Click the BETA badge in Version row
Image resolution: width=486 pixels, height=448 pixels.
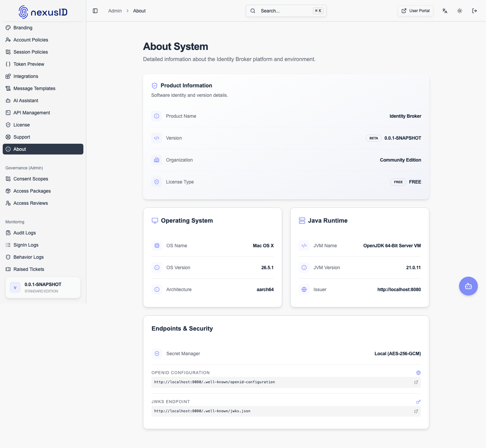pos(374,138)
